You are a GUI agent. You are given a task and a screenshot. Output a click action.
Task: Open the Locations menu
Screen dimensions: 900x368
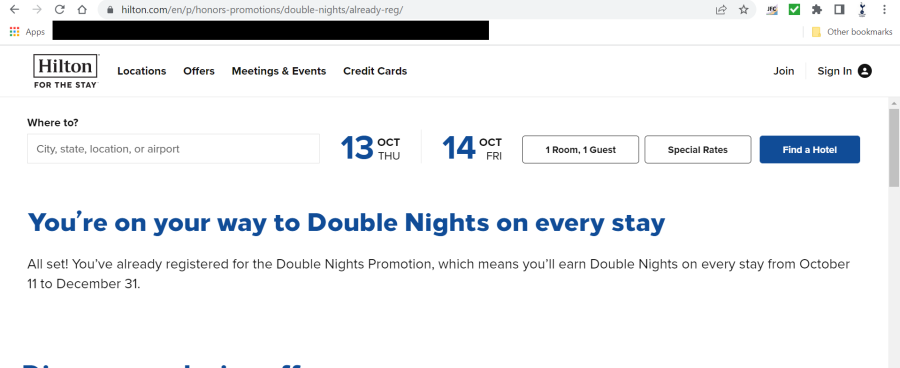pyautogui.click(x=142, y=71)
